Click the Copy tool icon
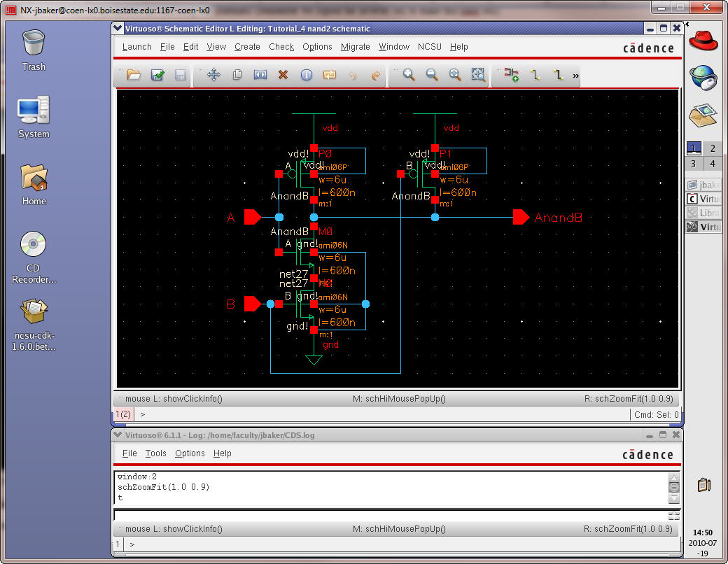This screenshot has height=564, width=728. [x=237, y=75]
